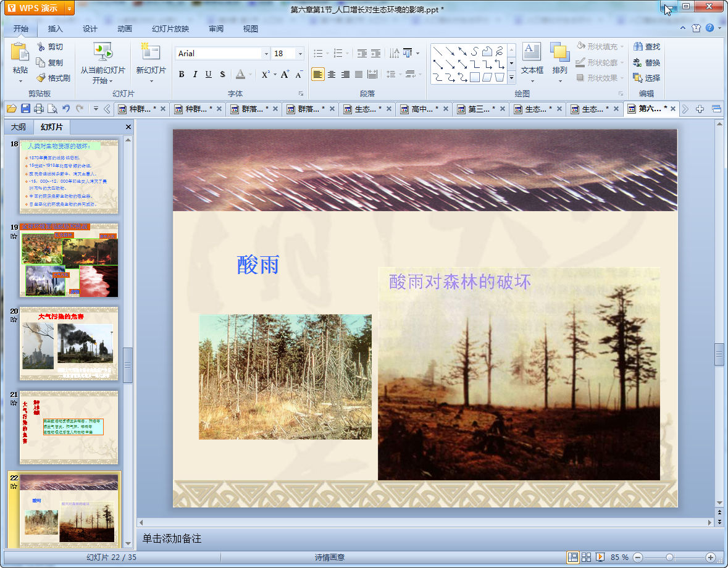Toggle bulleted list
Image resolution: width=728 pixels, height=568 pixels.
point(319,53)
